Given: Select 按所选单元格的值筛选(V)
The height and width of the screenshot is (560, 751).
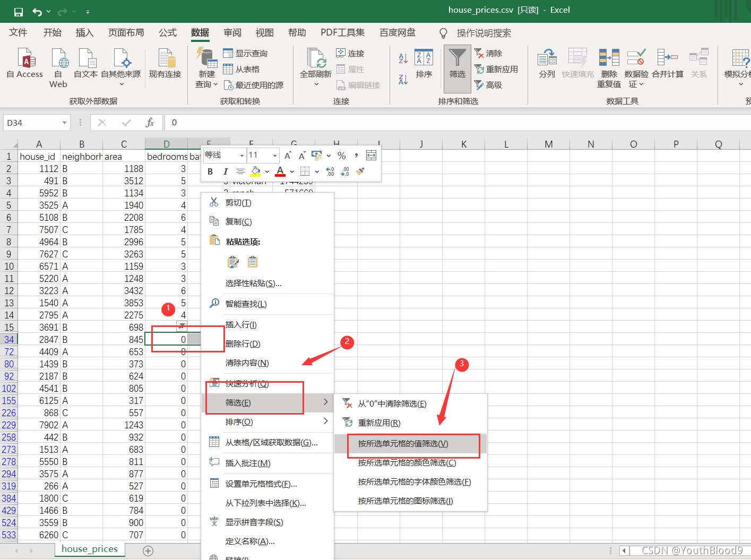Looking at the screenshot, I should point(410,444).
